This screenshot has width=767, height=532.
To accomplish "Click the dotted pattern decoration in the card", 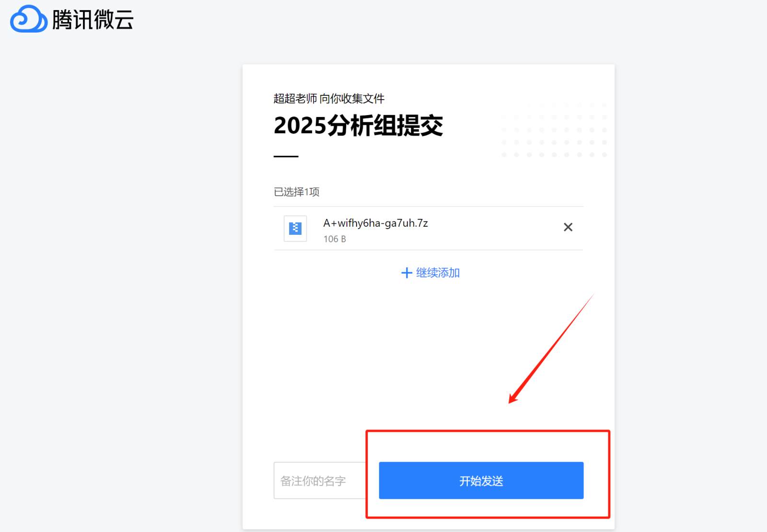I will coord(554,129).
